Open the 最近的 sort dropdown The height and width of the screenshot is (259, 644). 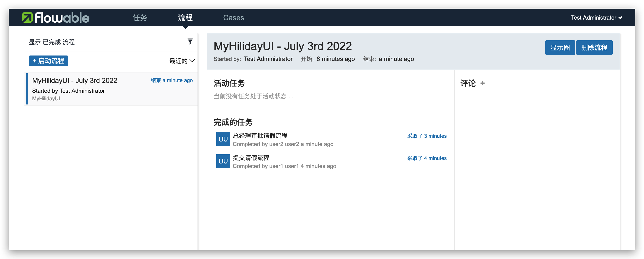[182, 61]
